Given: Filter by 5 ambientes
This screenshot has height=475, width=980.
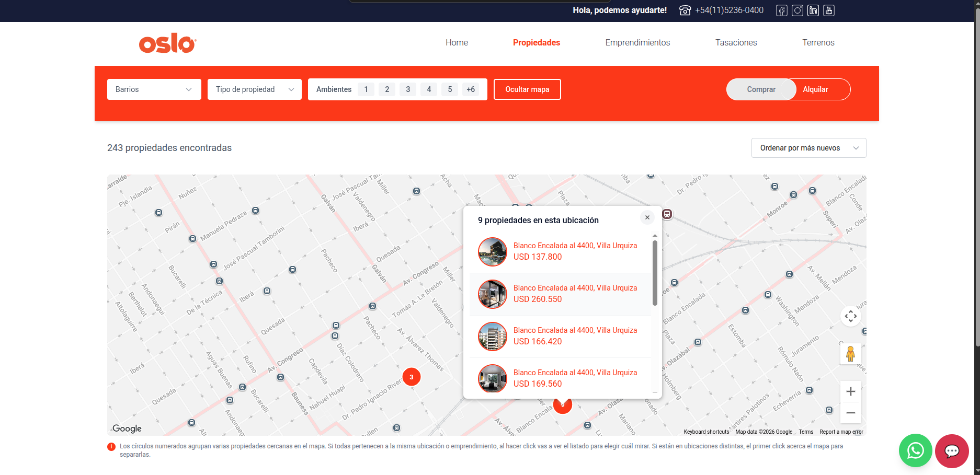Looking at the screenshot, I should tap(450, 89).
